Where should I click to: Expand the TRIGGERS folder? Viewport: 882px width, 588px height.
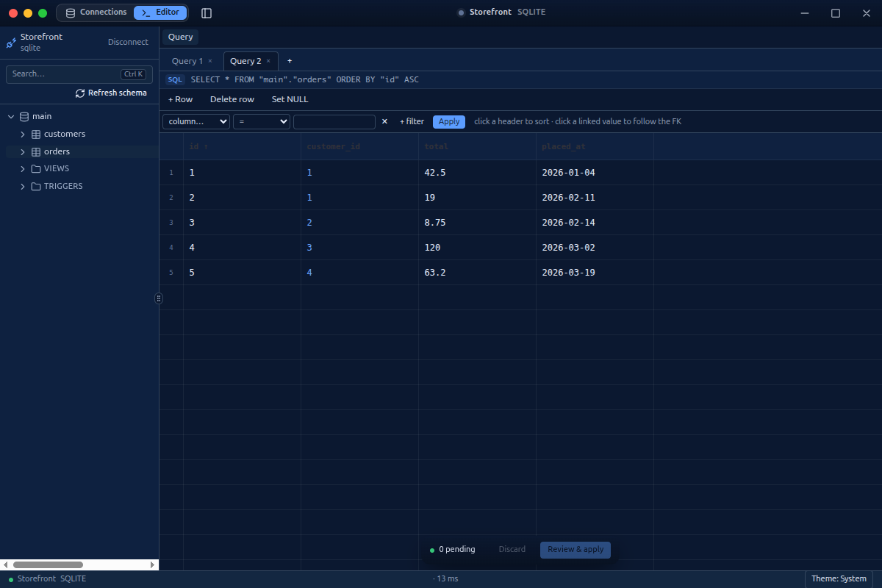(23, 187)
